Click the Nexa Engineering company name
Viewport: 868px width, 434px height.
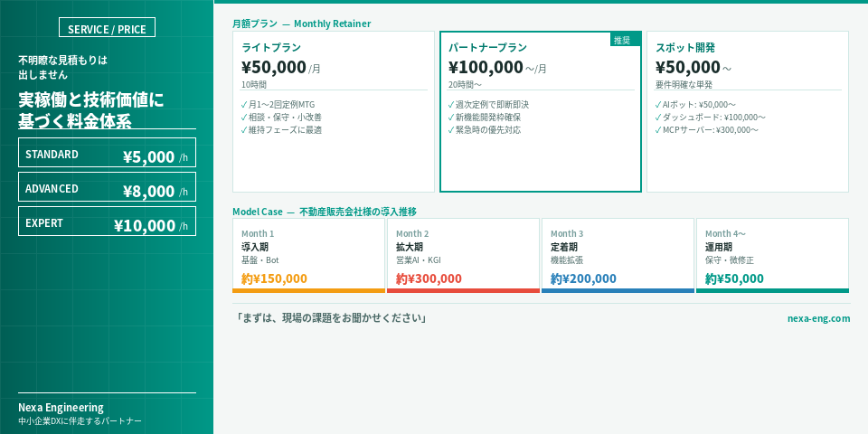pyautogui.click(x=61, y=407)
